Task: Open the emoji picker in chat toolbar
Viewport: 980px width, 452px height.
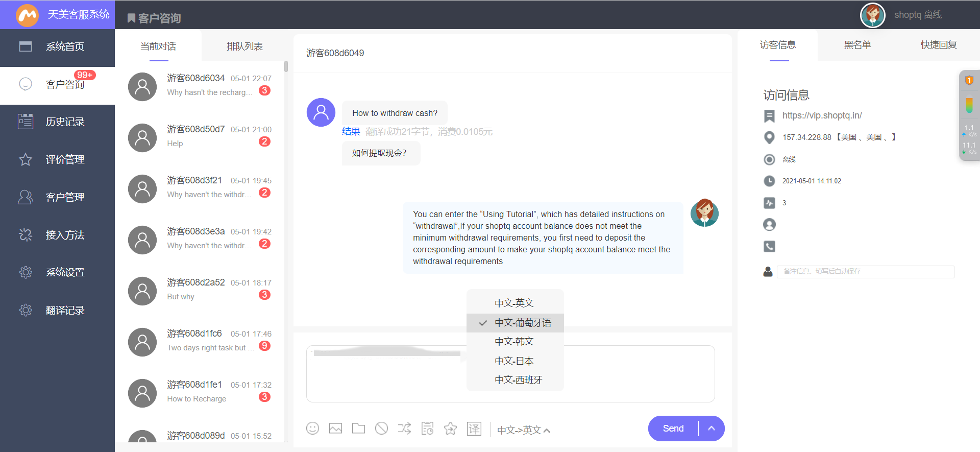Action: pos(312,429)
